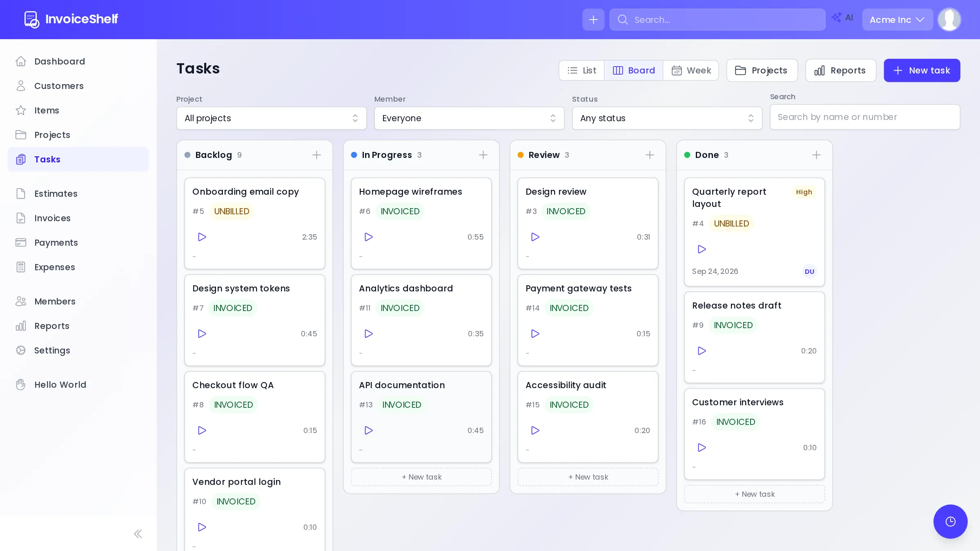
Task: Click the quick-add plus button in header
Action: tap(593, 20)
